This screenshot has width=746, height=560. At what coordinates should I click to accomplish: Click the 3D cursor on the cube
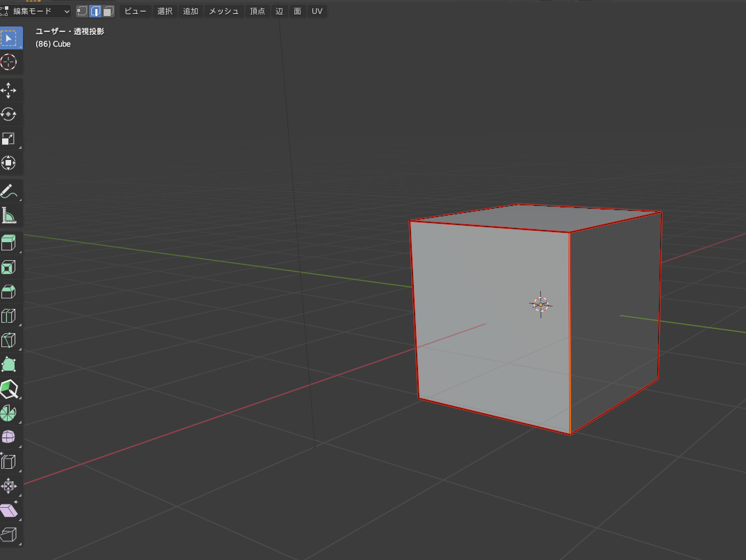pos(541,305)
